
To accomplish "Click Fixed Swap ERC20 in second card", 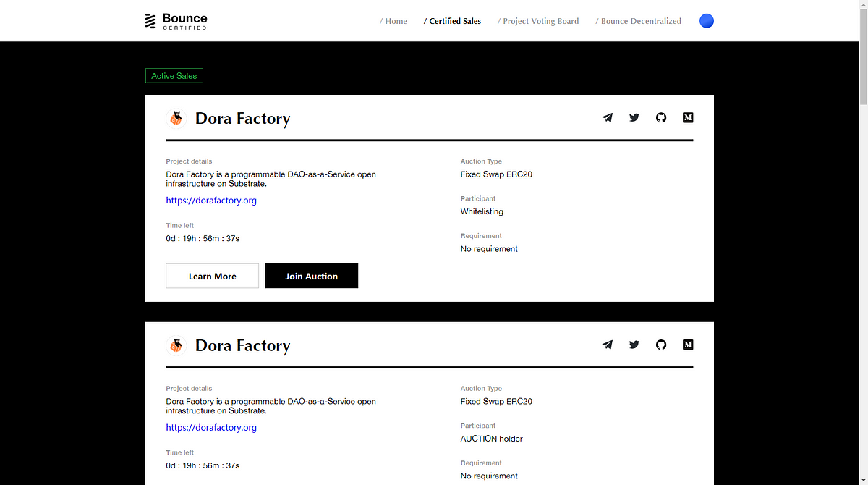I will [496, 402].
